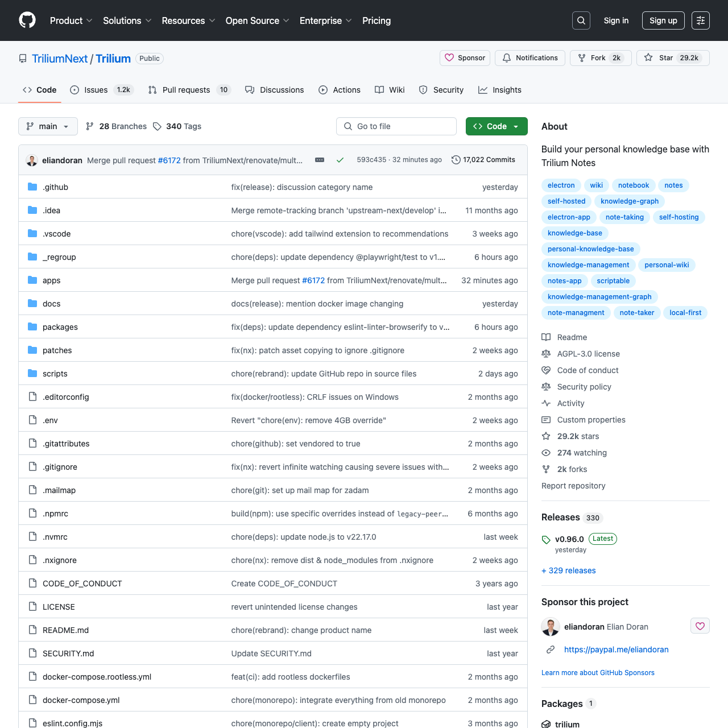Open the README.md file
Image resolution: width=728 pixels, height=728 pixels.
coord(65,630)
